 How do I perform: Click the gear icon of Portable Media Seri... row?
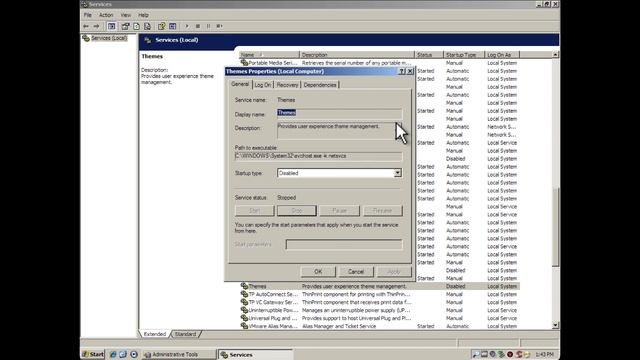pos(244,63)
